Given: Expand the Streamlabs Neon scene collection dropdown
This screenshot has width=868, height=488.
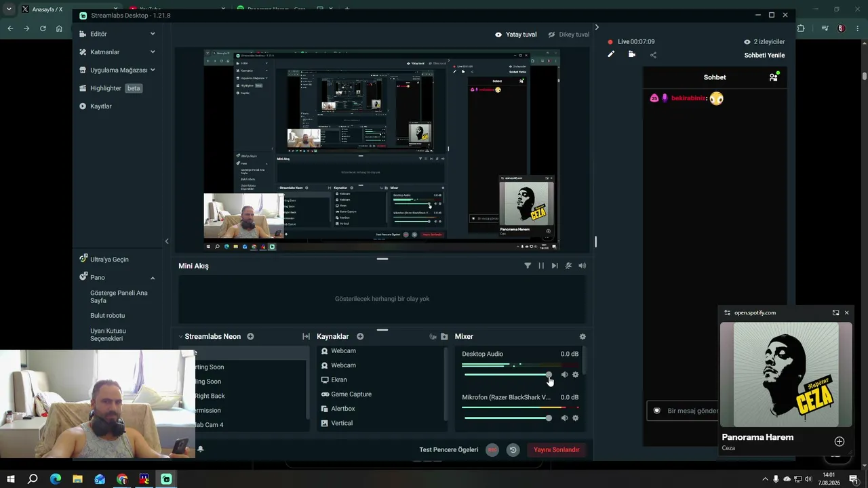Looking at the screenshot, I should tap(180, 337).
